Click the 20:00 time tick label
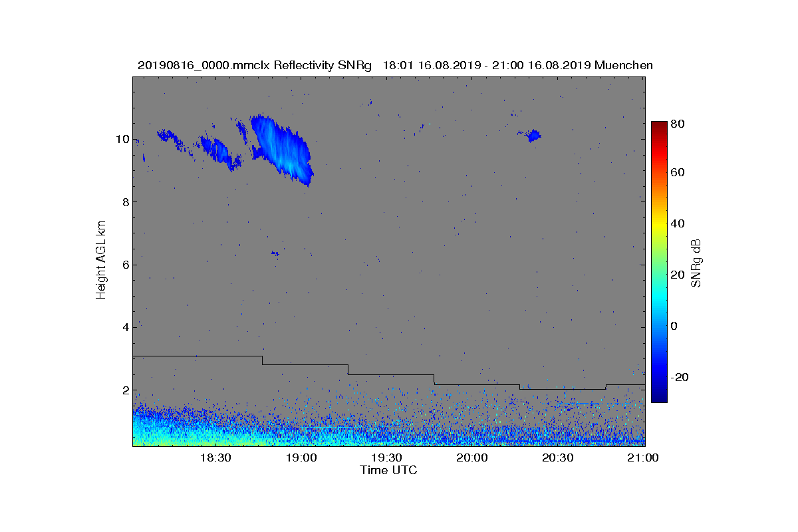The height and width of the screenshot is (532, 798). (x=472, y=458)
